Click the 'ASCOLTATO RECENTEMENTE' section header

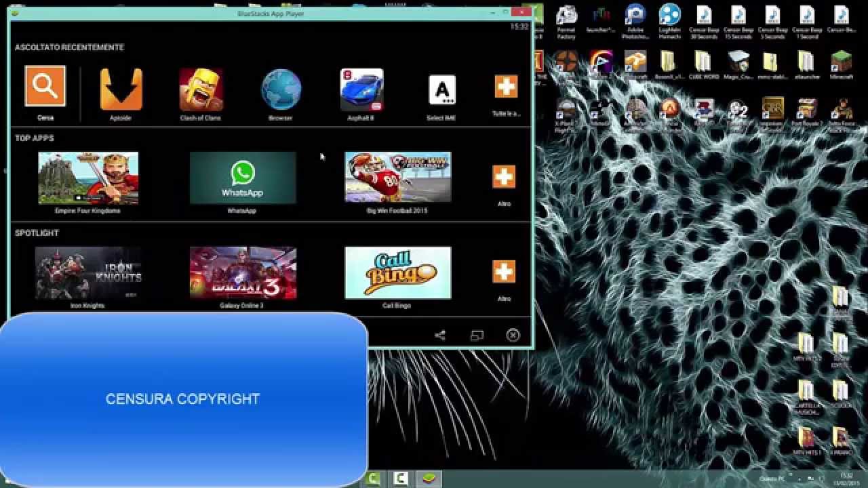pyautogui.click(x=69, y=47)
